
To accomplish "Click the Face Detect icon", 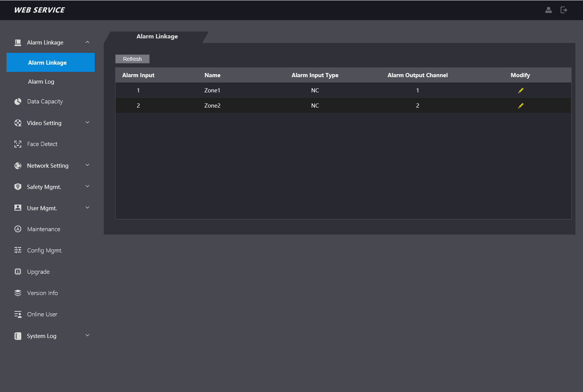I will (x=18, y=144).
